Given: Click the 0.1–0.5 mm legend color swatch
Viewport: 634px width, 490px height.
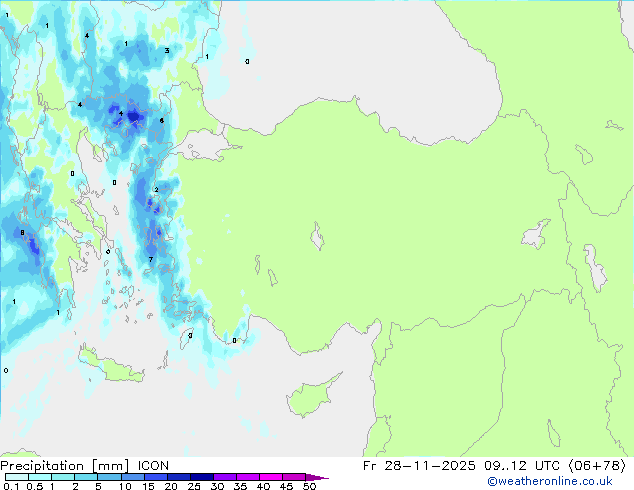Looking at the screenshot, I should [x=17, y=477].
